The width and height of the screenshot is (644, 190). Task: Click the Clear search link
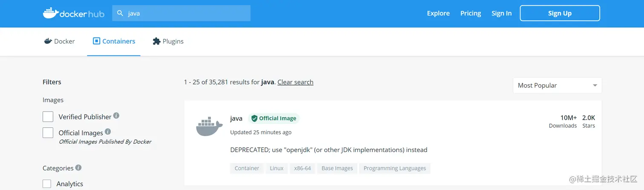coord(295,82)
